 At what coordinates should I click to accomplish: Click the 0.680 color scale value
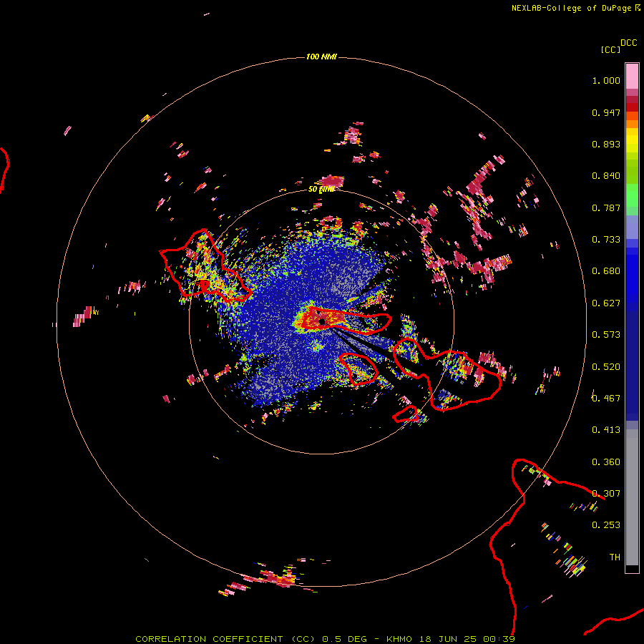(x=606, y=271)
